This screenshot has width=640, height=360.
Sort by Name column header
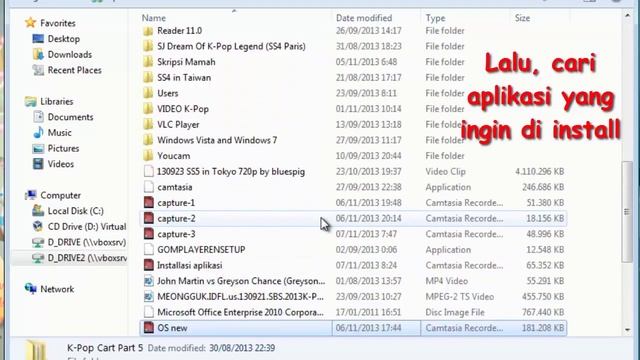153,18
